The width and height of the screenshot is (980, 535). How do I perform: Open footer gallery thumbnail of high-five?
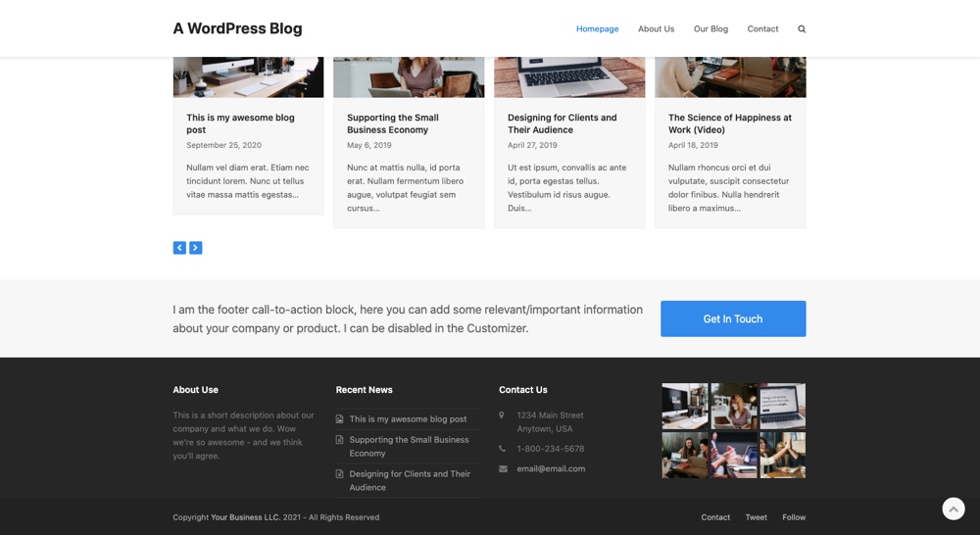pyautogui.click(x=782, y=455)
